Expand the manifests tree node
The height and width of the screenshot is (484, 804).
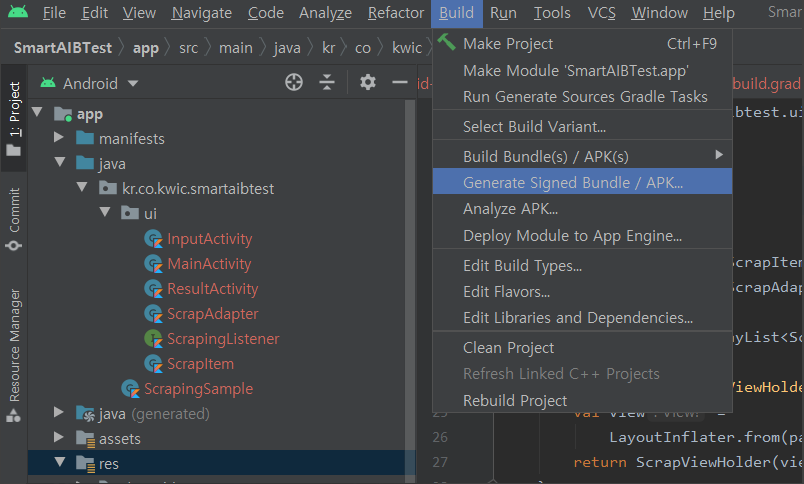[58, 137]
